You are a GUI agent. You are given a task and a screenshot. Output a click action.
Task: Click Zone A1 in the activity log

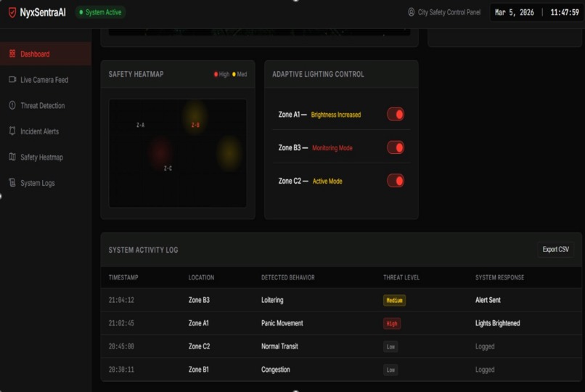(198, 323)
